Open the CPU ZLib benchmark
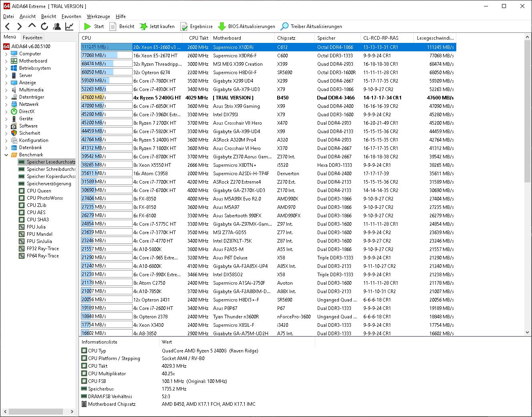The width and height of the screenshot is (532, 417). pos(32,205)
